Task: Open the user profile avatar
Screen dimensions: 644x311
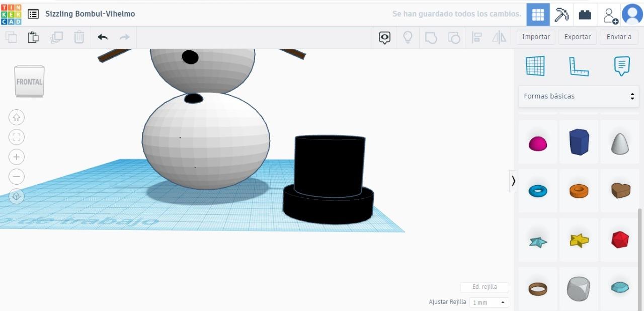Action: coord(632,14)
